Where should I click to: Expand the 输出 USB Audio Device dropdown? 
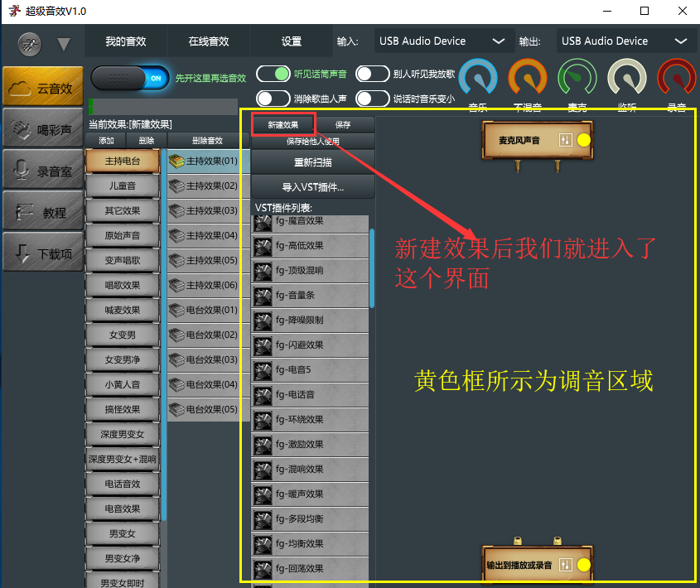[626, 41]
